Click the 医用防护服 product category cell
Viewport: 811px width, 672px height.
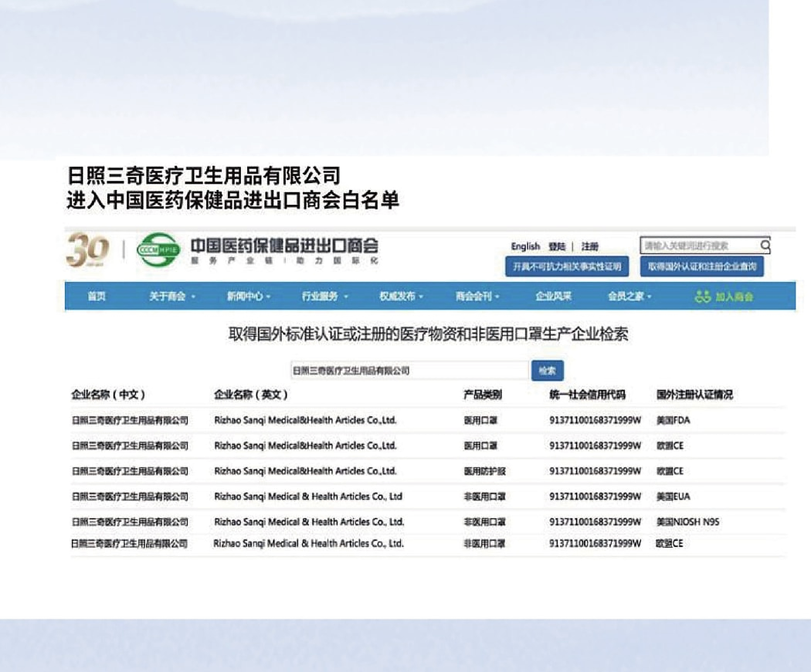click(x=485, y=471)
